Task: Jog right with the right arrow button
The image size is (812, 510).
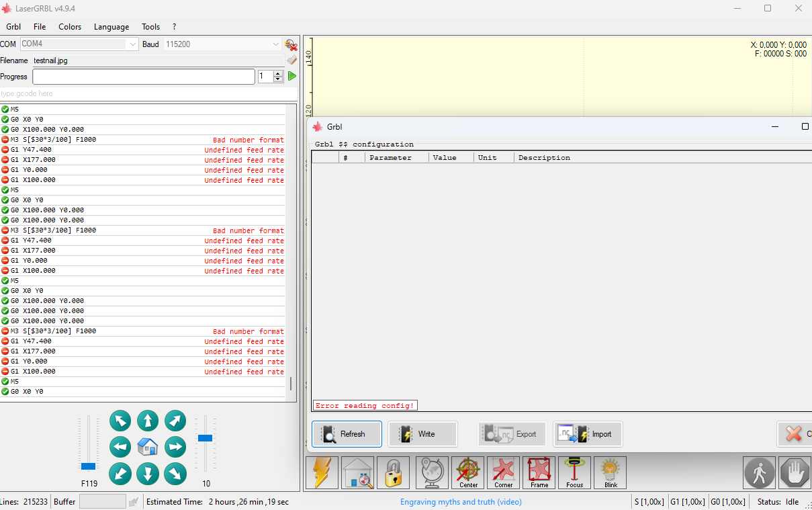Action: click(175, 447)
